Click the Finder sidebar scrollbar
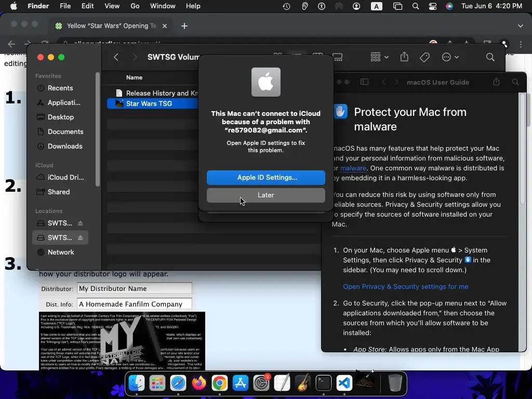 click(x=98, y=129)
